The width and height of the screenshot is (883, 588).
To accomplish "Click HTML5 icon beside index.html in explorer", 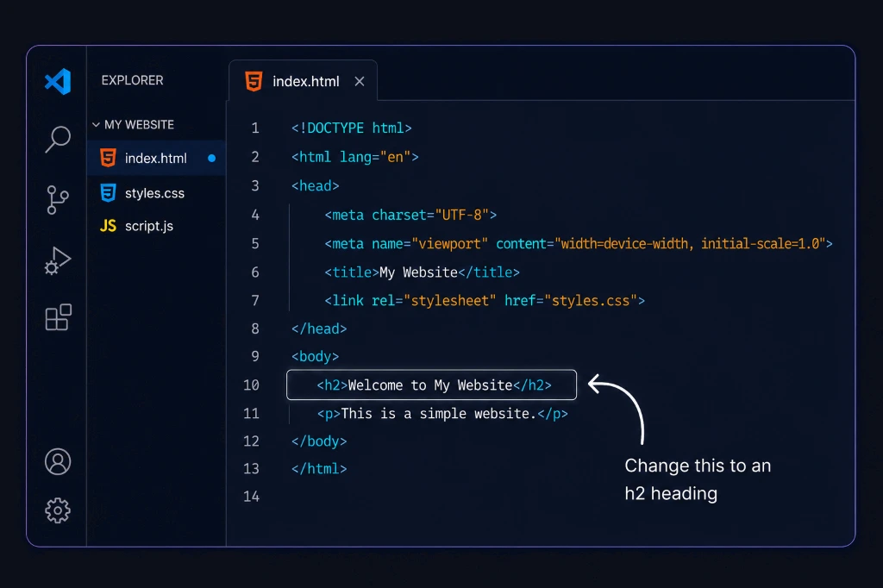I will tap(108, 159).
